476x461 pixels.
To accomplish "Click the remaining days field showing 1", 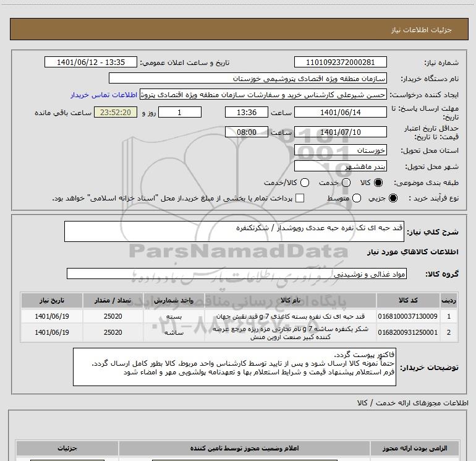I will click(x=180, y=112).
